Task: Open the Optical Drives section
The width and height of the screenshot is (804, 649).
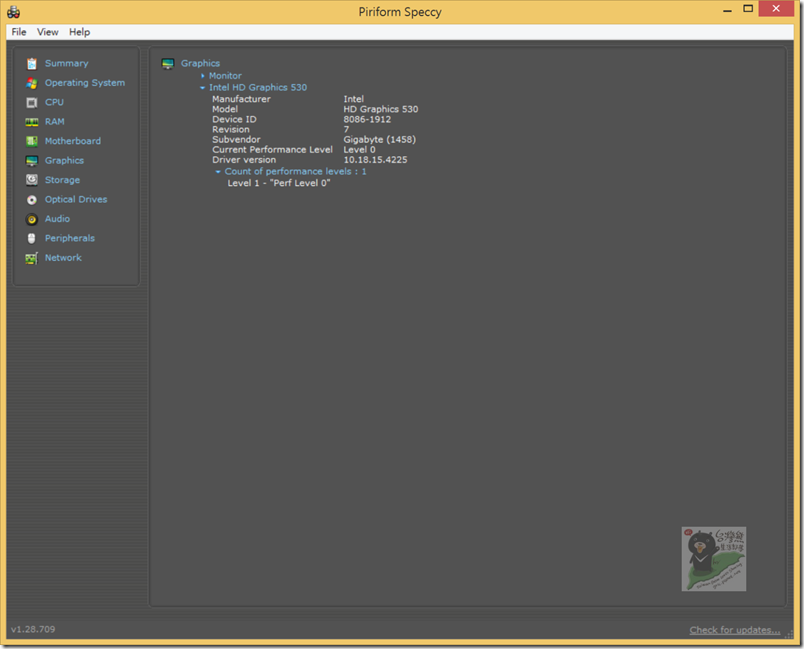Action: point(76,199)
